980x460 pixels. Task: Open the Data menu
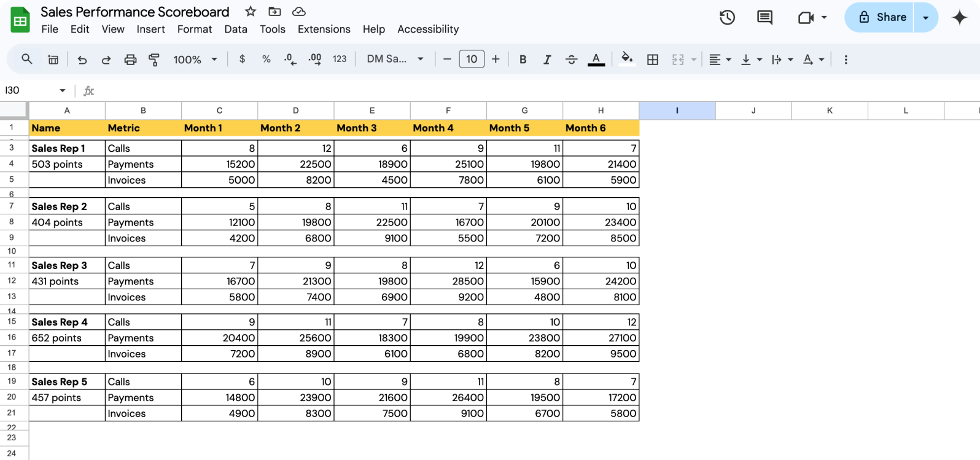(236, 29)
